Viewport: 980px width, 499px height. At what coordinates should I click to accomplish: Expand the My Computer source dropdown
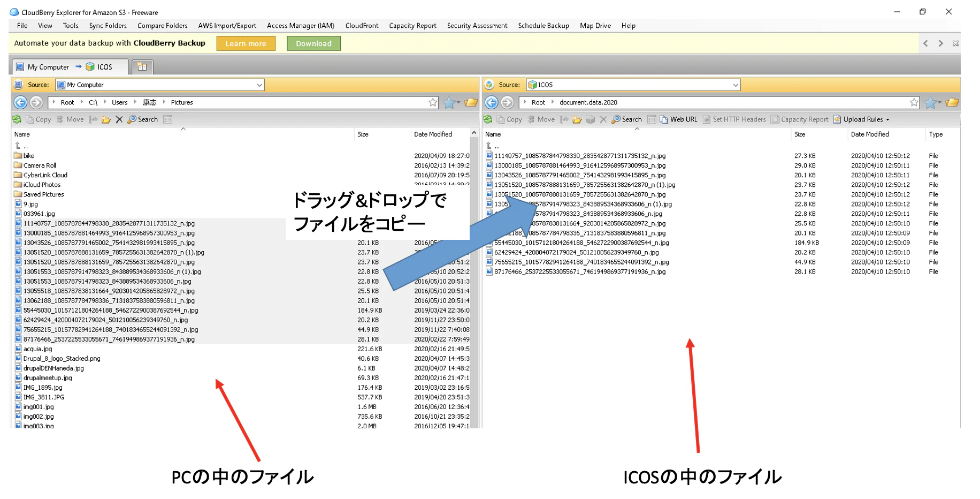pos(259,85)
